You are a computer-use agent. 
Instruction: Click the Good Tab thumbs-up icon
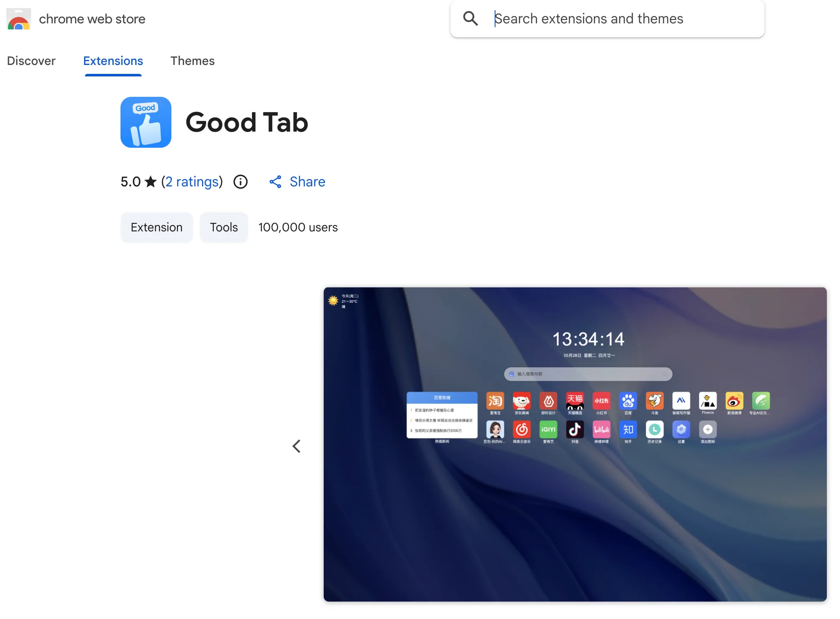click(146, 122)
